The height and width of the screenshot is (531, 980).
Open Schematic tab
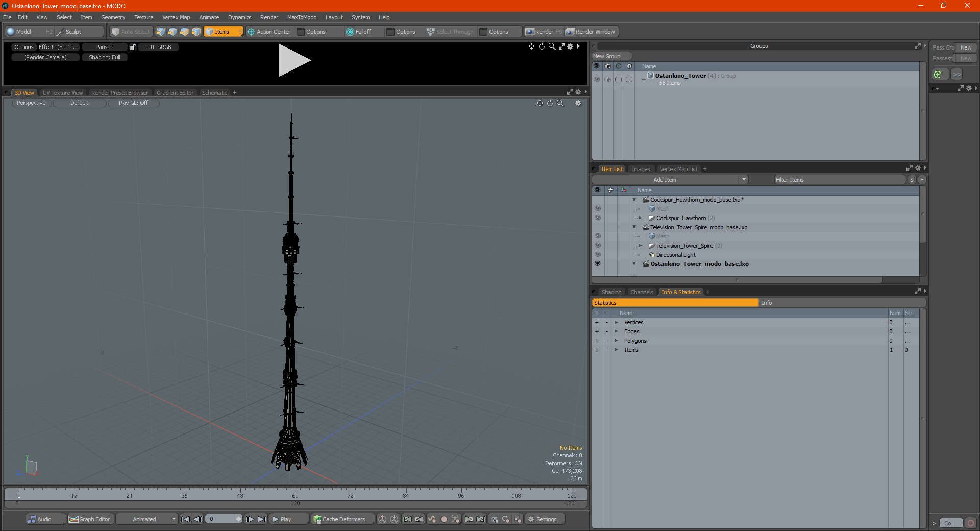(214, 93)
